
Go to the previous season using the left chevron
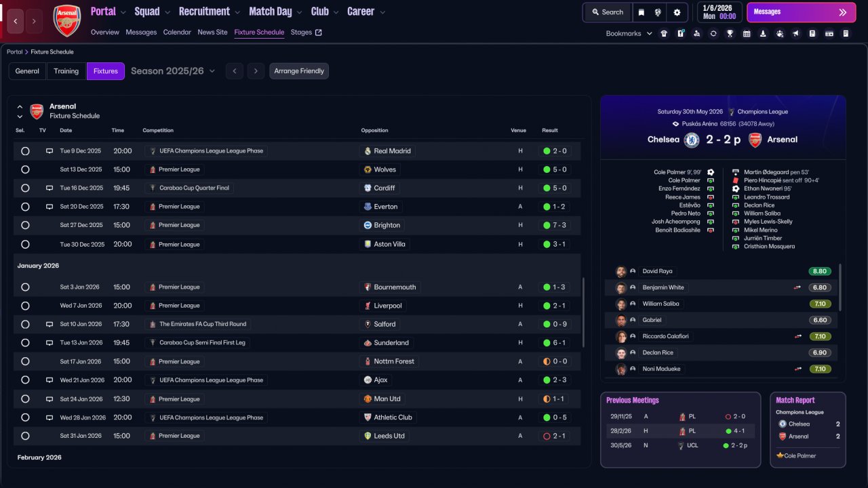(x=234, y=71)
